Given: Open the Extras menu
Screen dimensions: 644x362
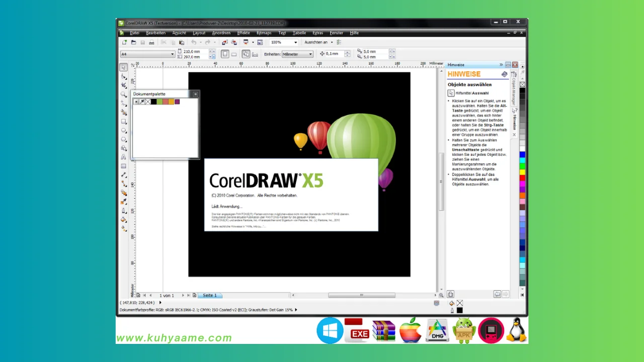Looking at the screenshot, I should [317, 33].
